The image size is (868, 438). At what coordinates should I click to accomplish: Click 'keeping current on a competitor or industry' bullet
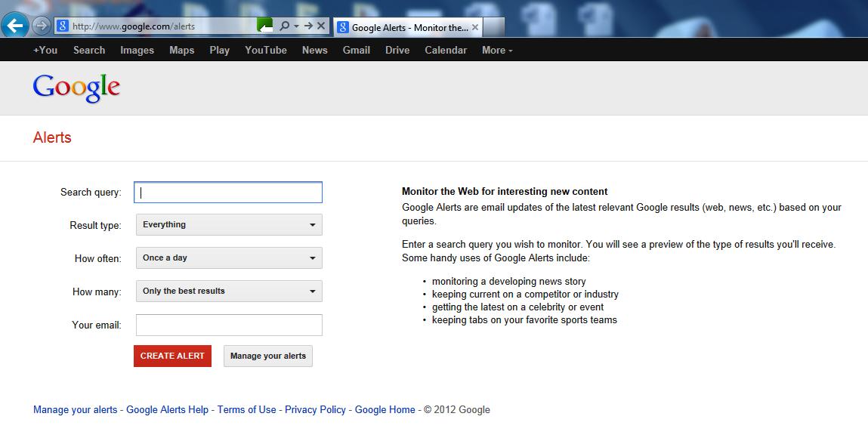pos(525,295)
